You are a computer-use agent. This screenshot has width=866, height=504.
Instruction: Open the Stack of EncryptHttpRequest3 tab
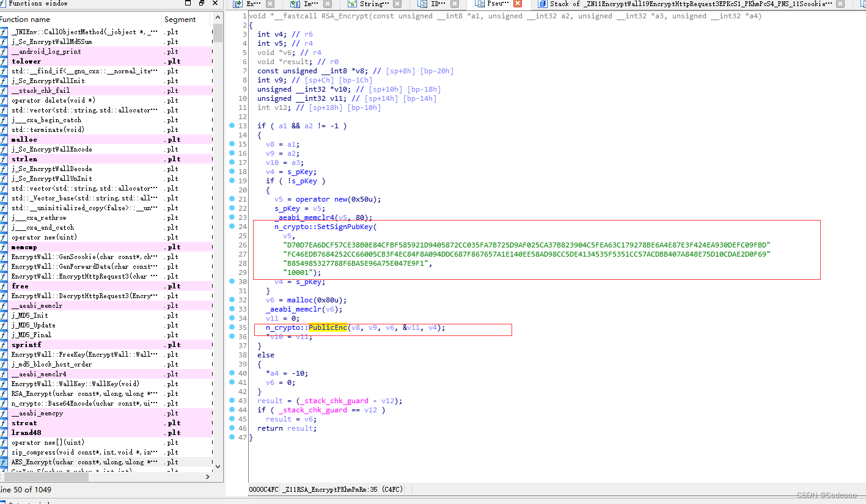click(x=691, y=4)
